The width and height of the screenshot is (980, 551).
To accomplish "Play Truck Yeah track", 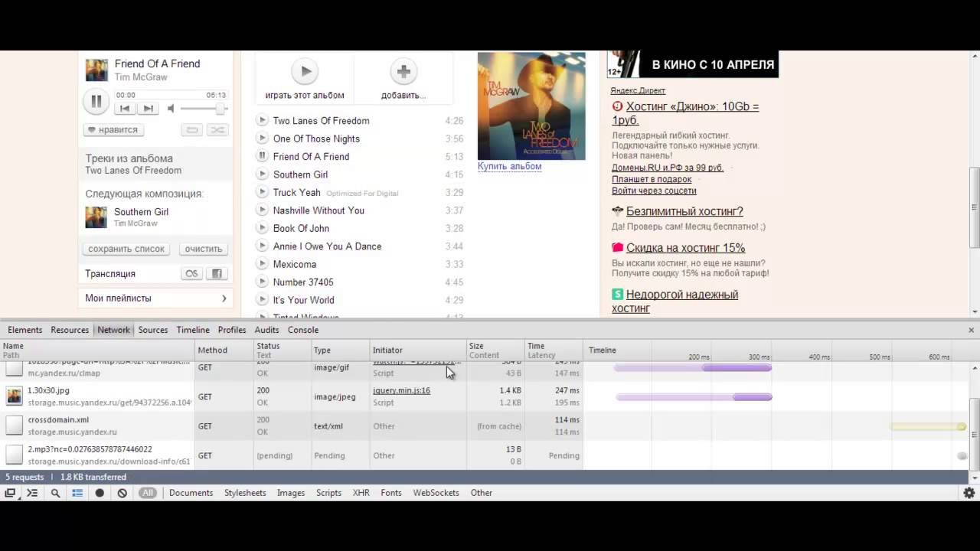I will tap(262, 192).
